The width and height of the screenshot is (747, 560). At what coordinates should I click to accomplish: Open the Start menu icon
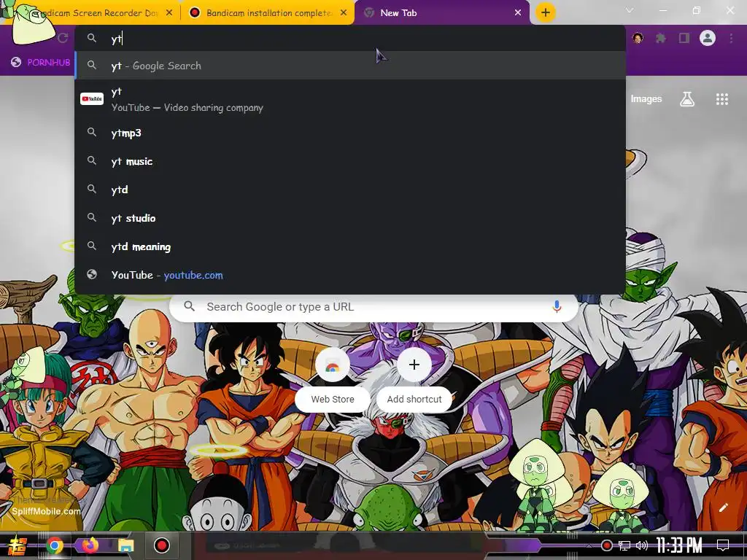point(17,545)
